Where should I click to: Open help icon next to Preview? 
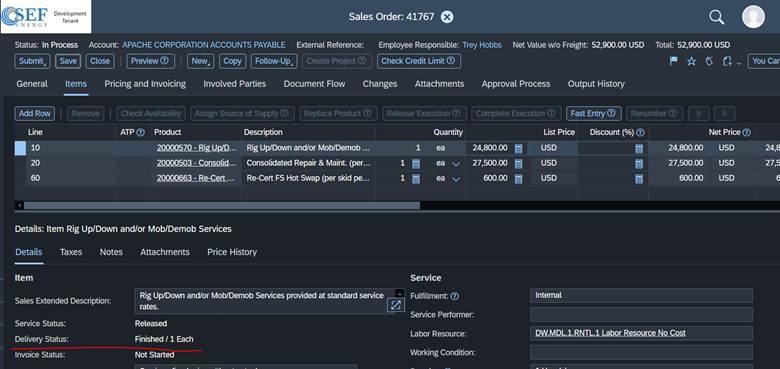[x=164, y=61]
